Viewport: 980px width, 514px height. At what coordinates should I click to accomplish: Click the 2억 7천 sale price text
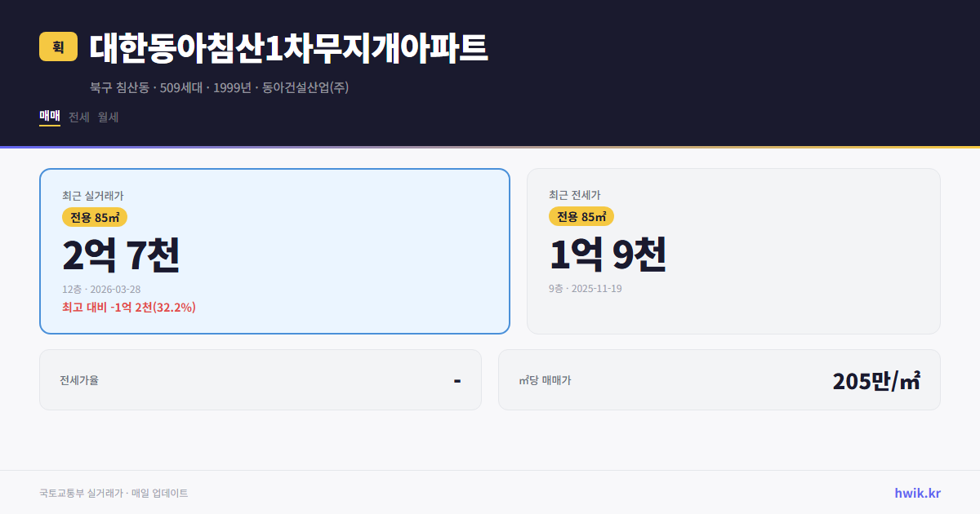coord(122,254)
